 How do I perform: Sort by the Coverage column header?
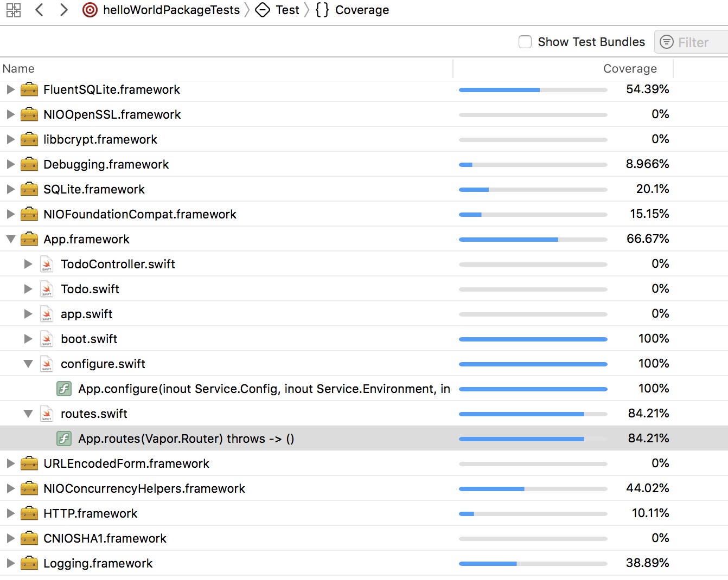(629, 69)
